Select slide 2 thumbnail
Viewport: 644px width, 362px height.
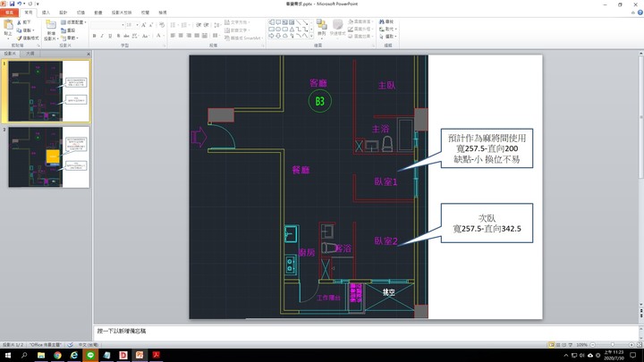[49, 157]
